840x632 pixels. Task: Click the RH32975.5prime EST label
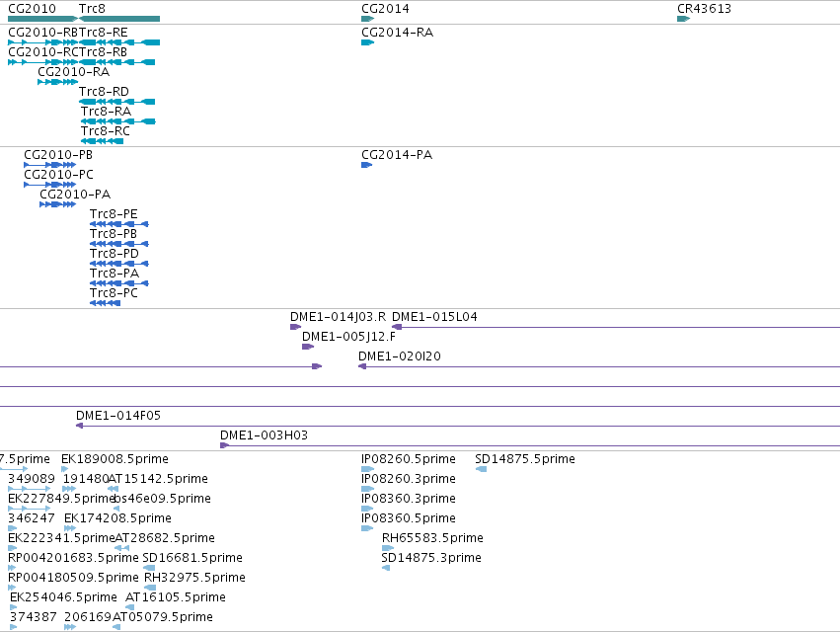point(195,578)
